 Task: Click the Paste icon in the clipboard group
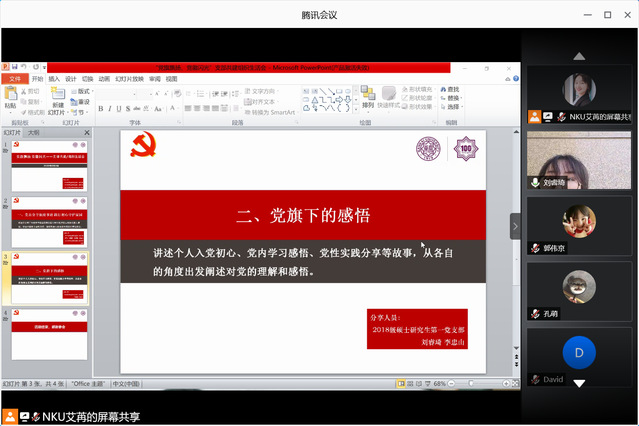[x=10, y=97]
